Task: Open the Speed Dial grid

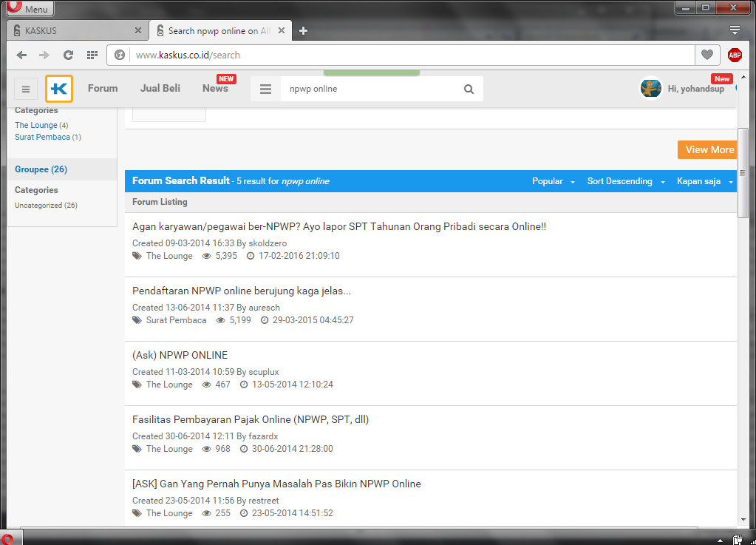Action: coord(92,55)
